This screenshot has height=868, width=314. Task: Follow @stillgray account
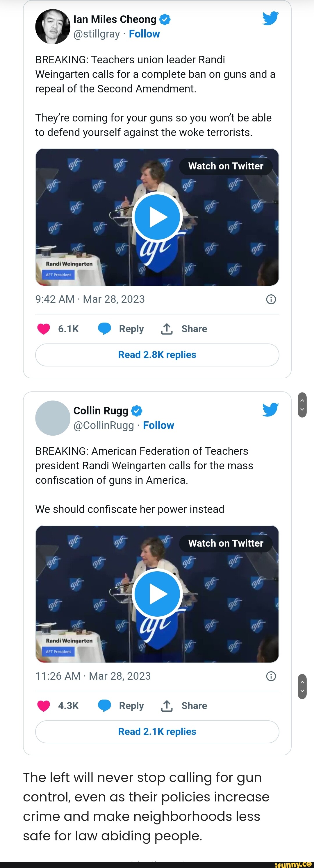pyautogui.click(x=144, y=34)
